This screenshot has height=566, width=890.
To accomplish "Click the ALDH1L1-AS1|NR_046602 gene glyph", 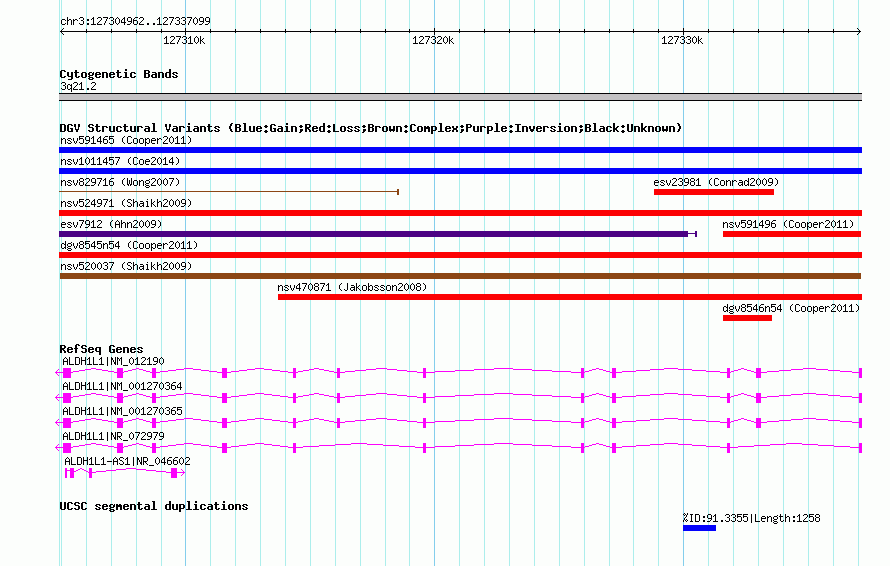I will tap(125, 473).
